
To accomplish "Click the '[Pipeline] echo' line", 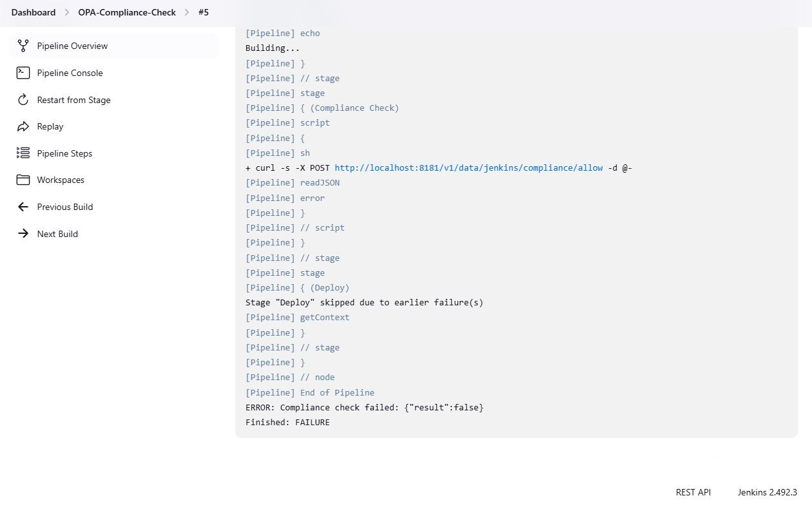I will [283, 33].
